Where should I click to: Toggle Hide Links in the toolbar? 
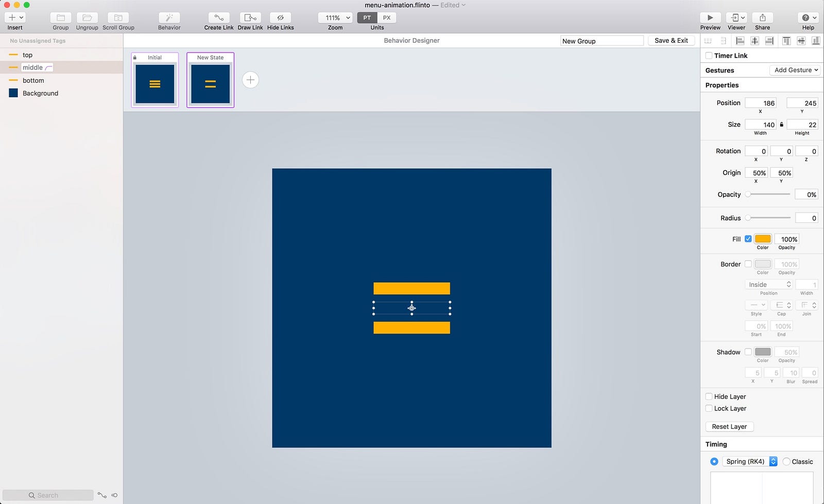[281, 18]
